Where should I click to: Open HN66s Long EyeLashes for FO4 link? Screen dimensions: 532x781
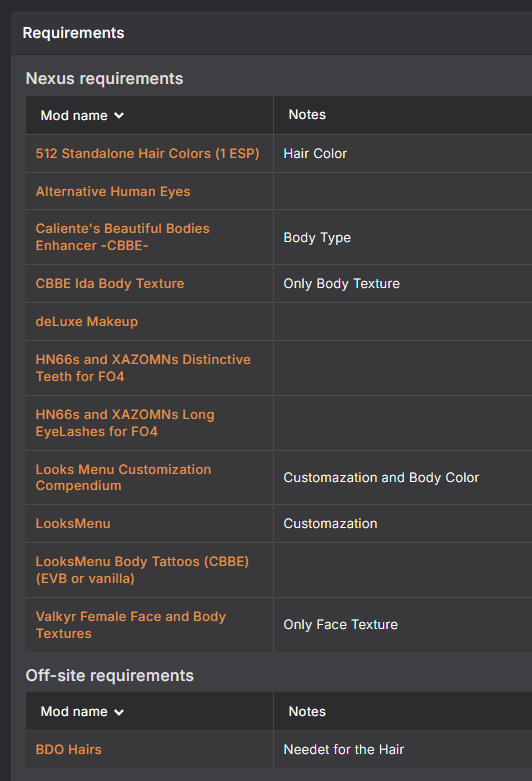click(x=125, y=423)
